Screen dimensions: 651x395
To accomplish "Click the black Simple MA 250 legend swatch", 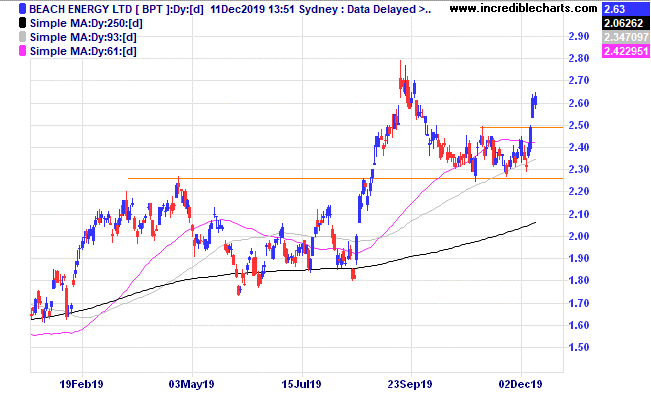I will 22,23.
